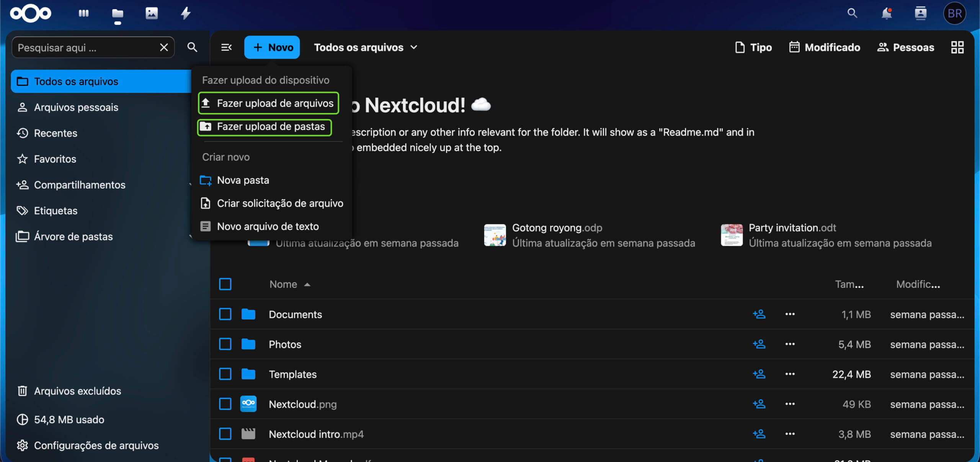Open the Nextcloud logo home link
The image size is (980, 462).
[x=31, y=13]
